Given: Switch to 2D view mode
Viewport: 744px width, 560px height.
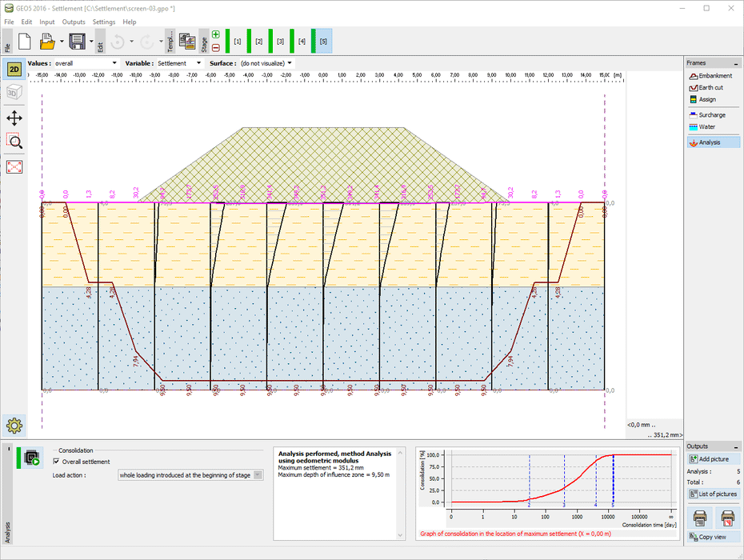Looking at the screenshot, I should (x=14, y=70).
